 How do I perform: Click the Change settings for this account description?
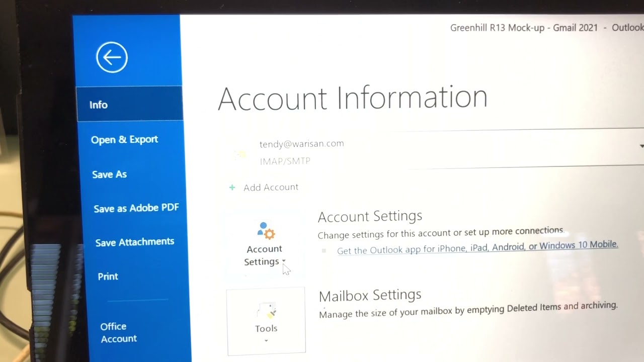coord(441,233)
